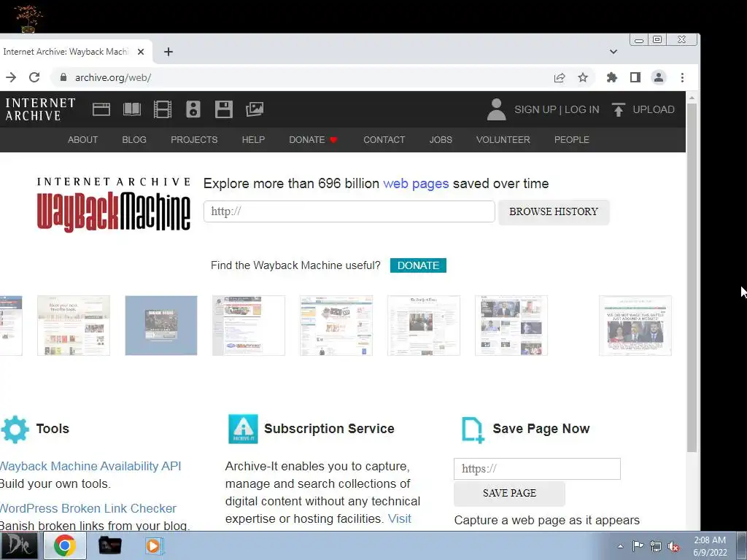Go forward with the browser forward arrow
Viewport: 747px width, 560px height.
(10, 77)
